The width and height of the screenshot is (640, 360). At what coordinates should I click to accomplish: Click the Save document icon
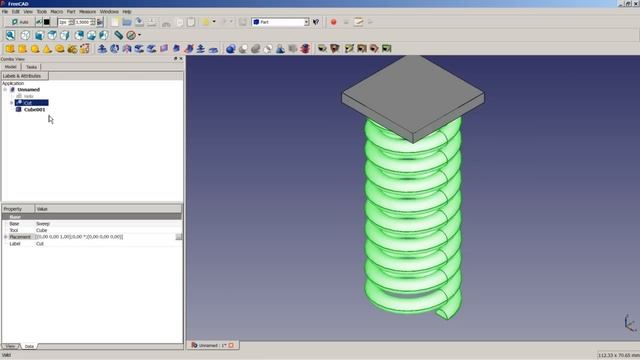click(139, 22)
